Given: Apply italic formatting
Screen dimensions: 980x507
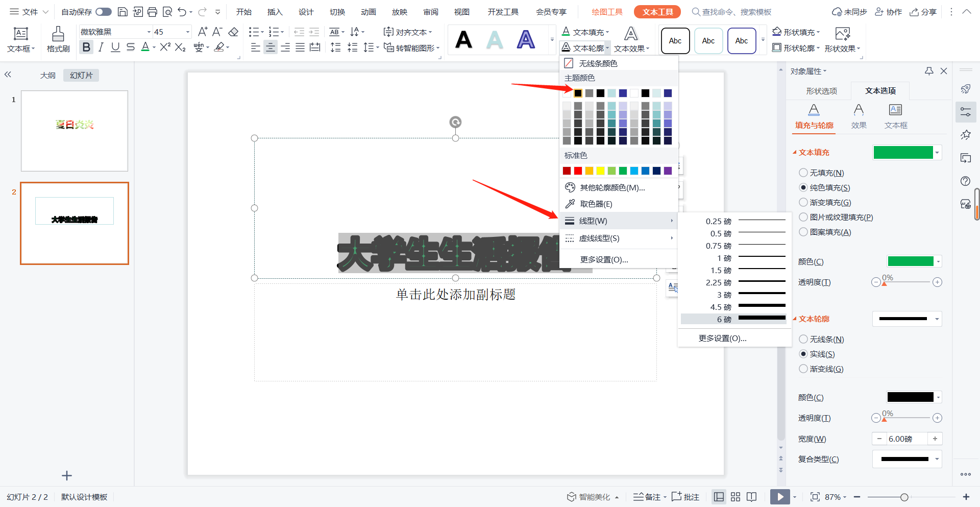Looking at the screenshot, I should (101, 47).
